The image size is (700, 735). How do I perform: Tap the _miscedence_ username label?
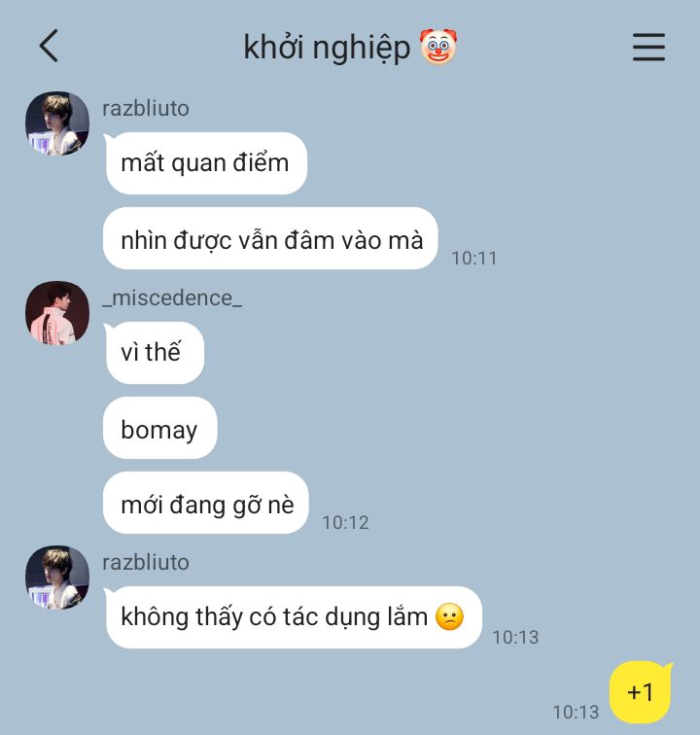tap(172, 298)
